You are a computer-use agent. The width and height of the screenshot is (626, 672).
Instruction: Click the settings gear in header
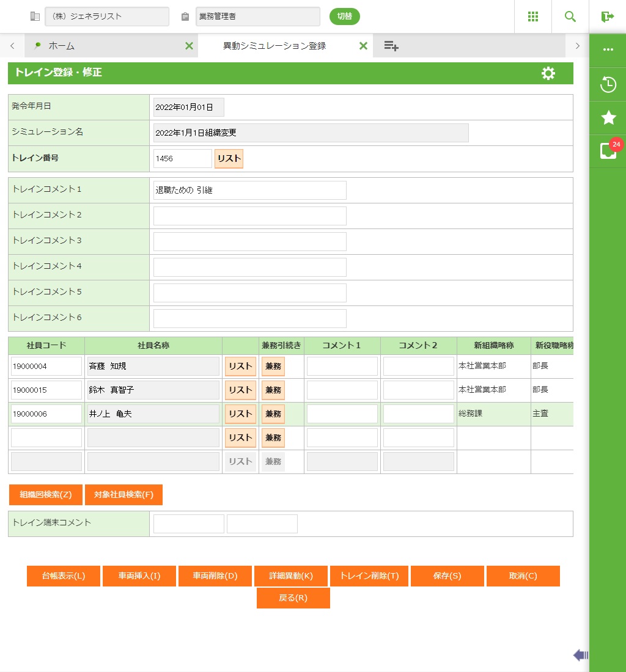click(548, 73)
